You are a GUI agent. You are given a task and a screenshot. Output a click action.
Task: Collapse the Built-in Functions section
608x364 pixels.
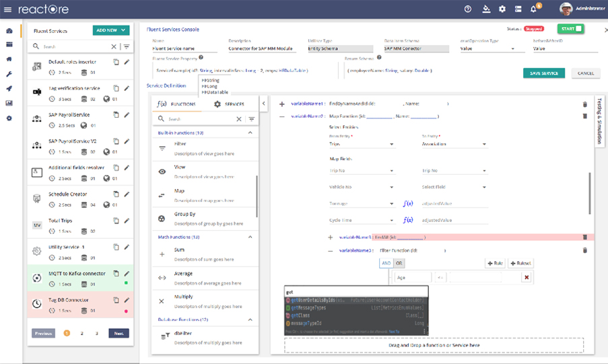[x=250, y=133]
